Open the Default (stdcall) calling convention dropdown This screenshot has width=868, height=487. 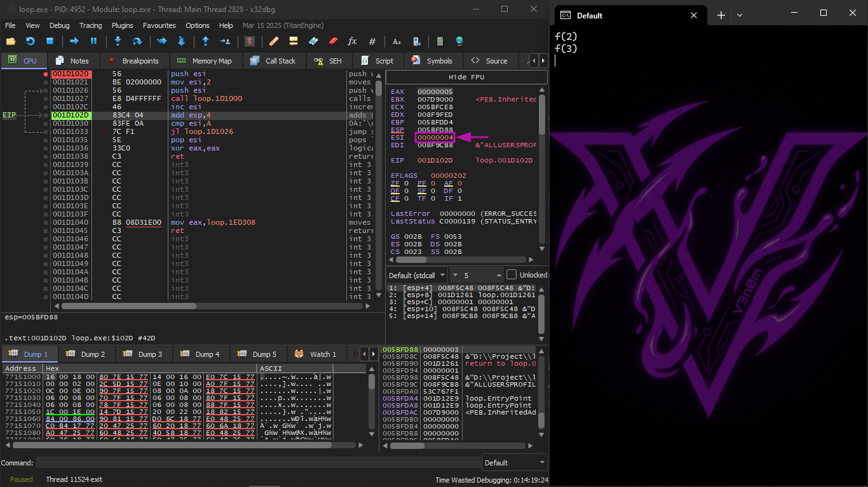[417, 275]
